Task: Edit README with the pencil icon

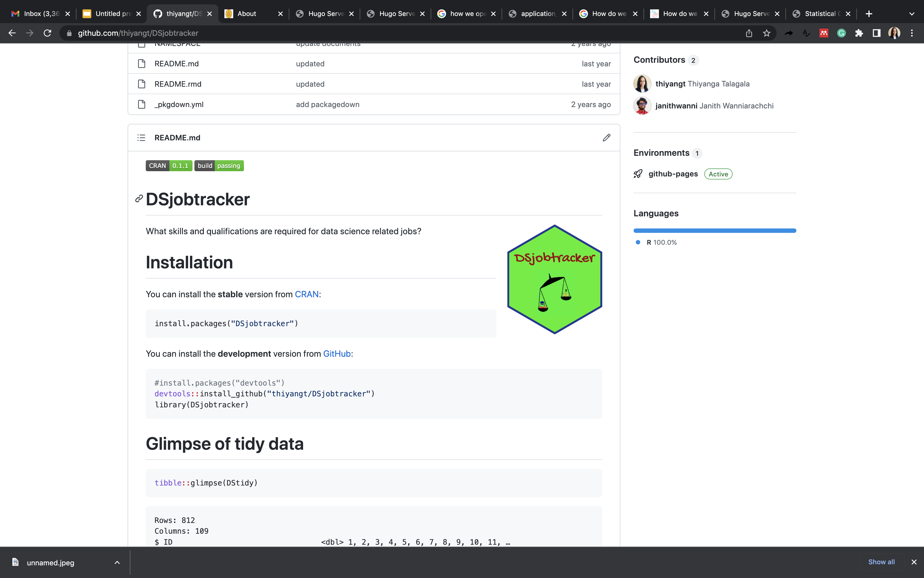Action: point(606,138)
